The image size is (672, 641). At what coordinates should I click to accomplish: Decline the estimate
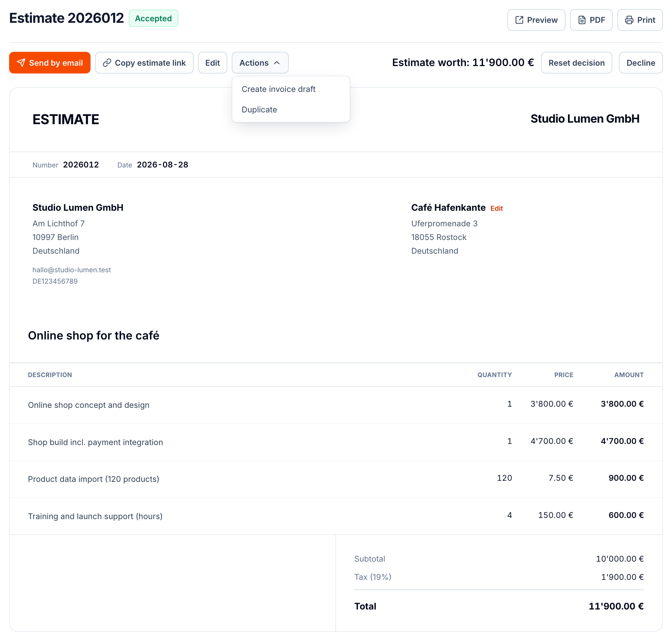[x=640, y=63]
